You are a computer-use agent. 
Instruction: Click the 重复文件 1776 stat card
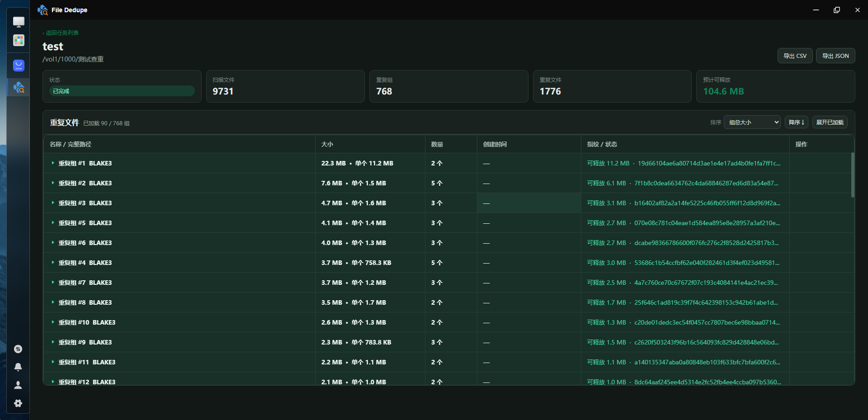pos(612,86)
